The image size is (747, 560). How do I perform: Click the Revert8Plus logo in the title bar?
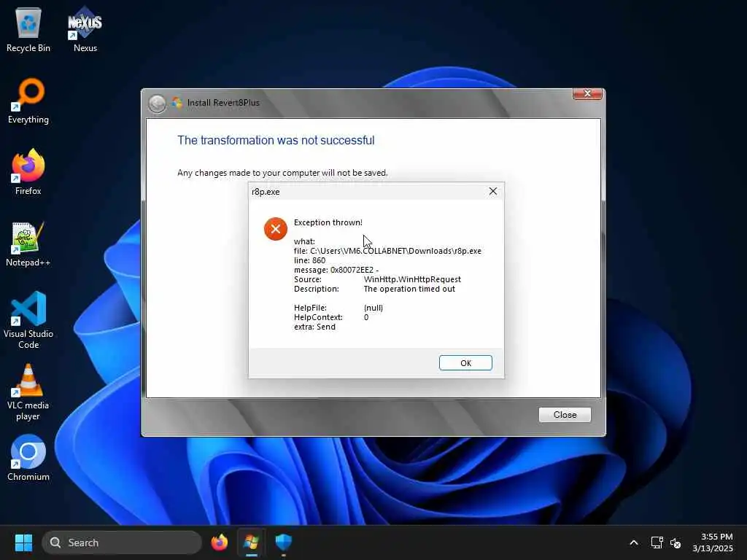click(x=177, y=102)
